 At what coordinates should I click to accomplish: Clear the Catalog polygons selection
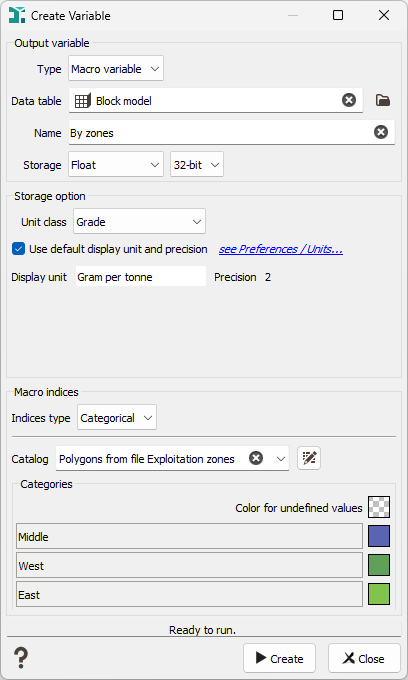point(256,458)
